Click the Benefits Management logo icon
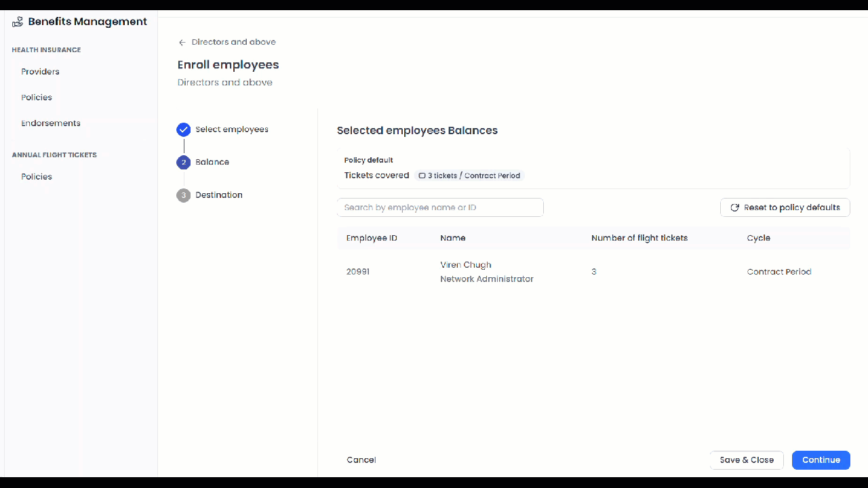The height and width of the screenshot is (488, 868). [x=18, y=22]
